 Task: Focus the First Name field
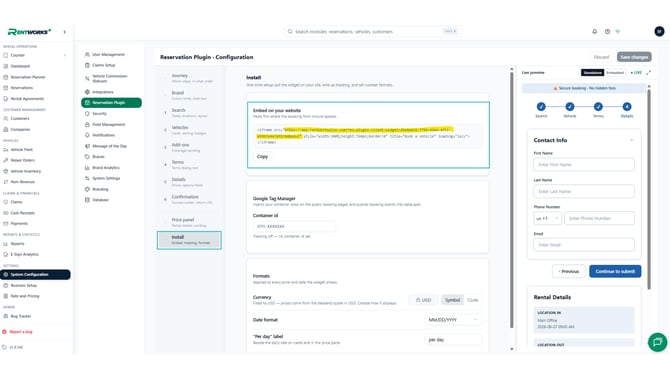tap(584, 164)
